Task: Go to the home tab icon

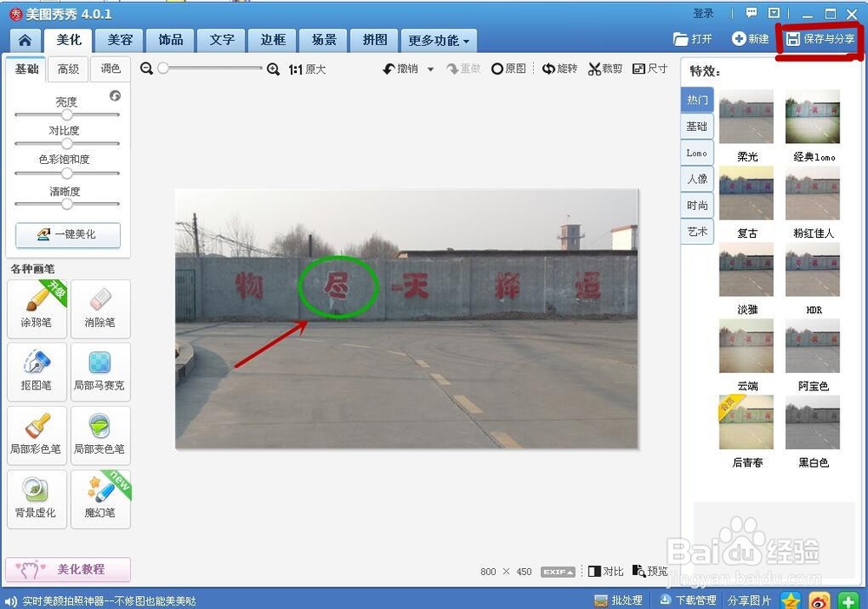Action: click(x=25, y=41)
